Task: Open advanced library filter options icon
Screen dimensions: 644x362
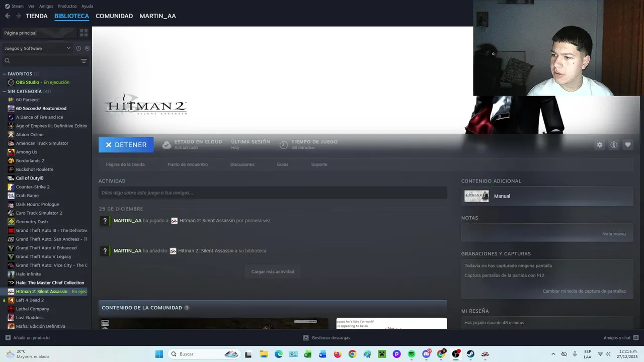Action: 84,61
